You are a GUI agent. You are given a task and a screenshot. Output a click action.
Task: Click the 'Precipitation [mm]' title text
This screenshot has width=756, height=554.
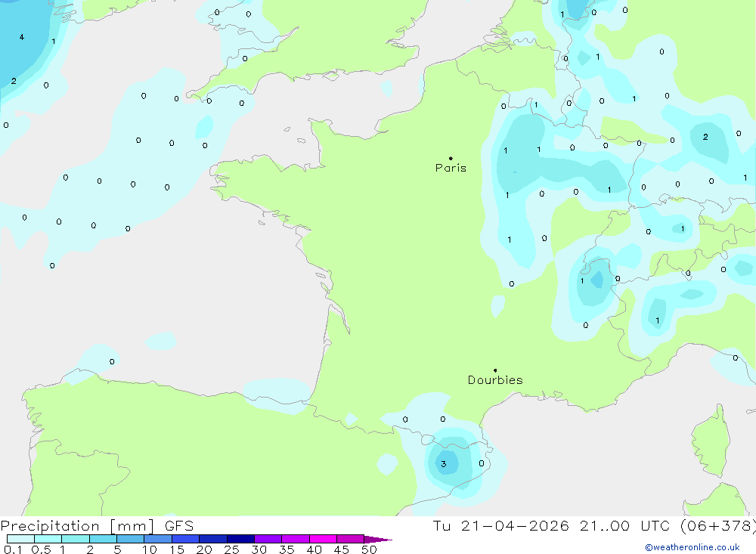tap(77, 526)
